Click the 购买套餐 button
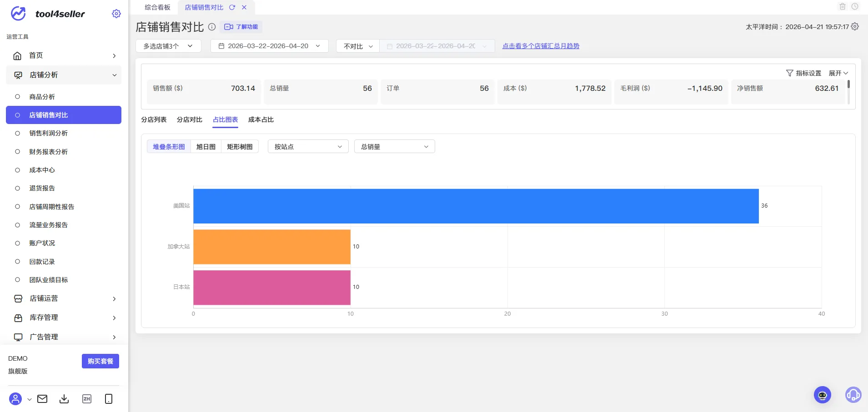Screen dimensions: 868x412 coord(100,361)
